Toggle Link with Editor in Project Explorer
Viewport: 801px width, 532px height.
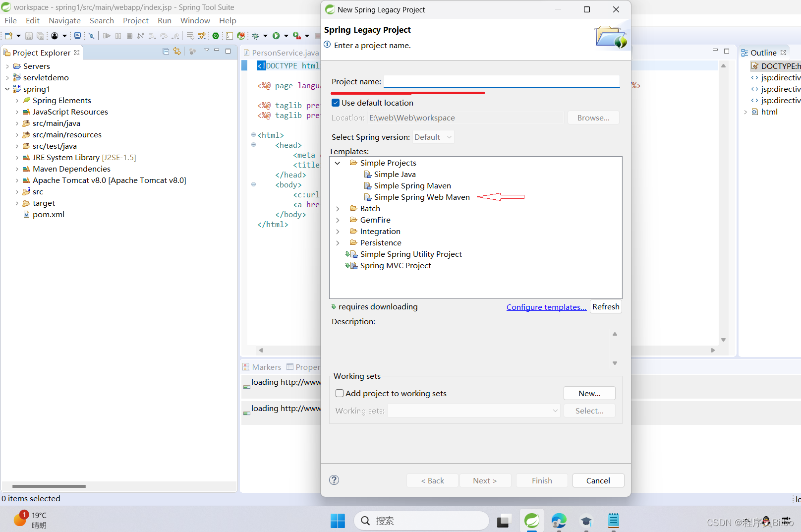click(x=177, y=51)
